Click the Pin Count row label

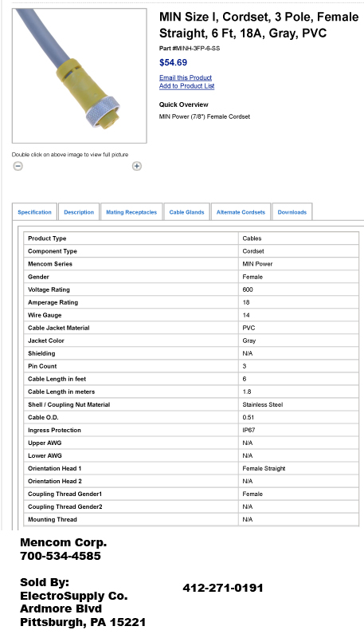point(42,366)
